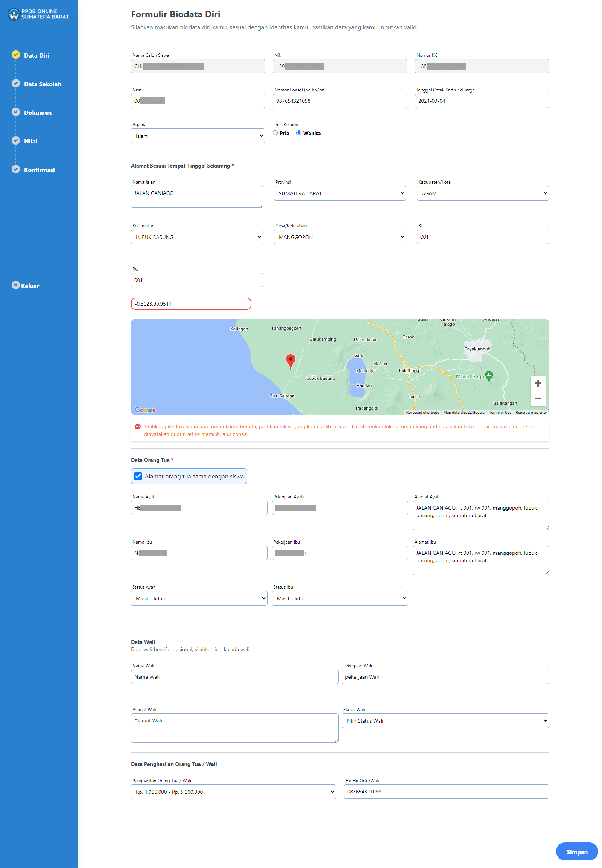Open the Penghasilan Orang Tua dropdown
The height and width of the screenshot is (868, 602).
click(233, 792)
